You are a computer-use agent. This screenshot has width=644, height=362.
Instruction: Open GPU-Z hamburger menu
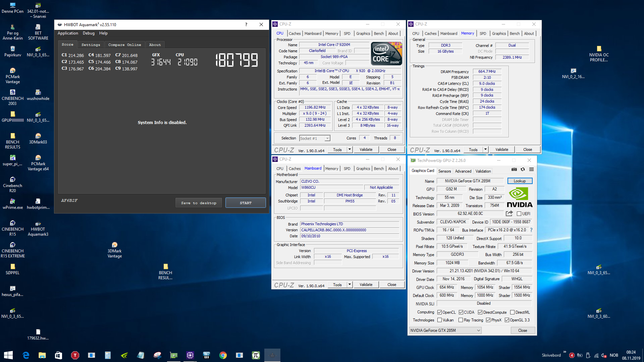coord(531,169)
